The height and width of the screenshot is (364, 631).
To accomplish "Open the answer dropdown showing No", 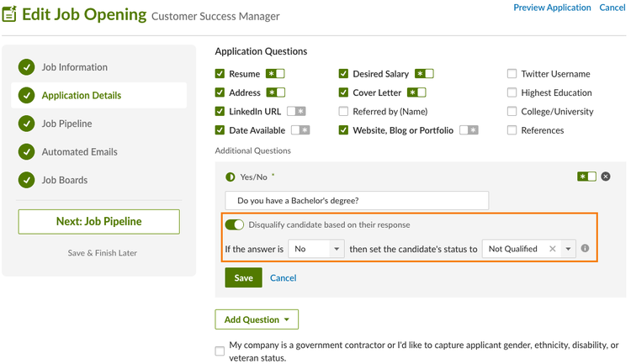I will [316, 249].
